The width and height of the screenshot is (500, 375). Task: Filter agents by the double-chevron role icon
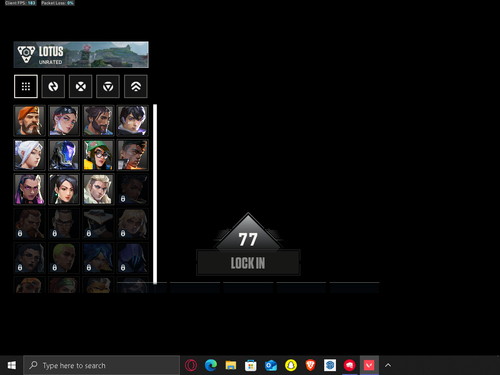(x=136, y=86)
